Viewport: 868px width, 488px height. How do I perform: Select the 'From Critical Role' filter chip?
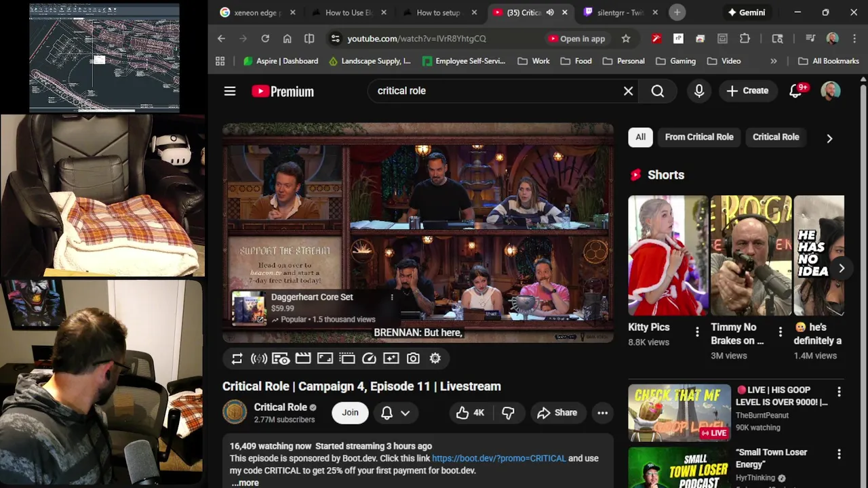click(x=699, y=137)
